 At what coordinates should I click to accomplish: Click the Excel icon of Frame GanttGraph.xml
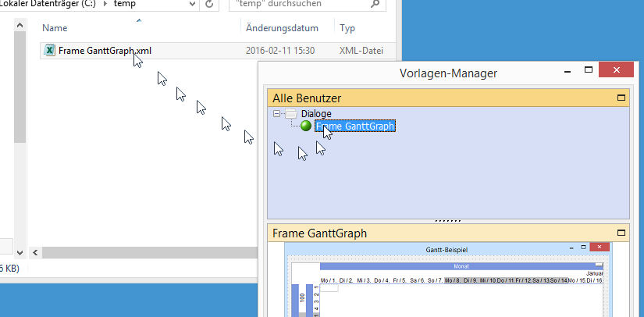click(49, 51)
